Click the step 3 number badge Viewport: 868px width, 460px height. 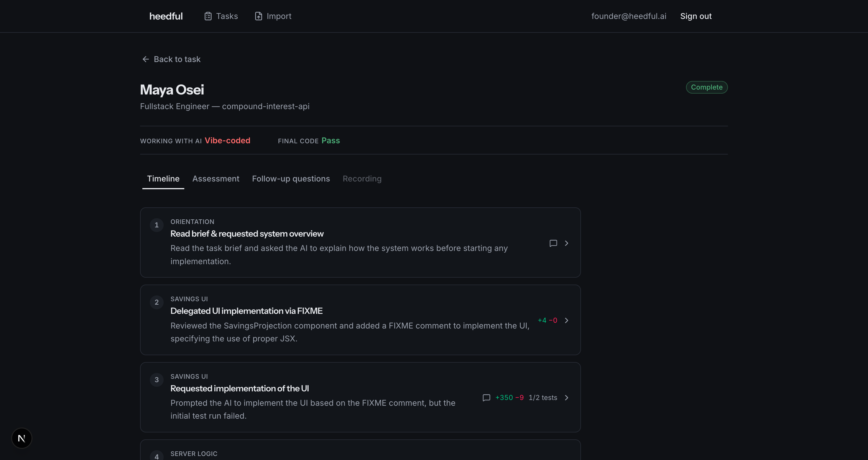[156, 380]
